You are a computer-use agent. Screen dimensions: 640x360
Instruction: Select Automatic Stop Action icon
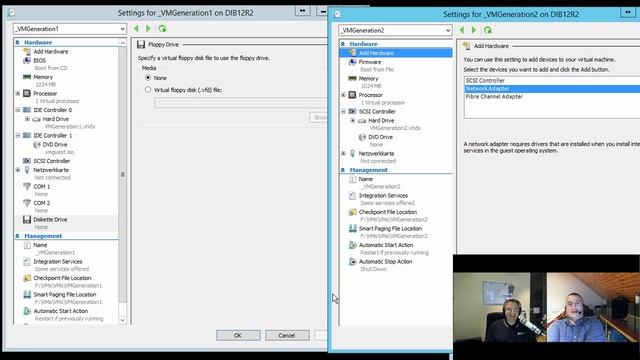click(x=352, y=262)
